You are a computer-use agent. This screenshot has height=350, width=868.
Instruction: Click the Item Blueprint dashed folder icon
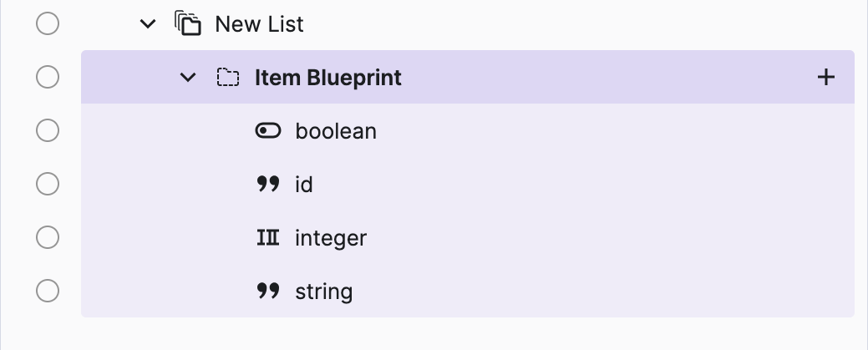pos(227,78)
